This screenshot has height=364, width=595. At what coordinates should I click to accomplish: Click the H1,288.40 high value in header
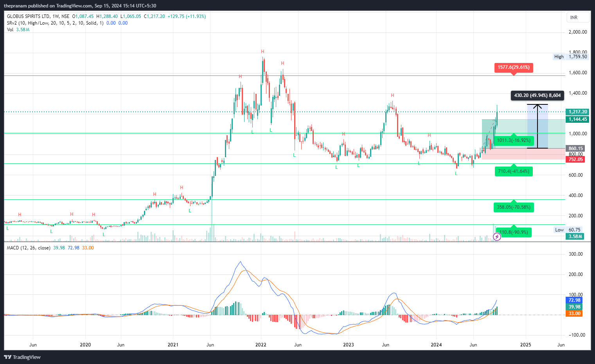pos(107,16)
